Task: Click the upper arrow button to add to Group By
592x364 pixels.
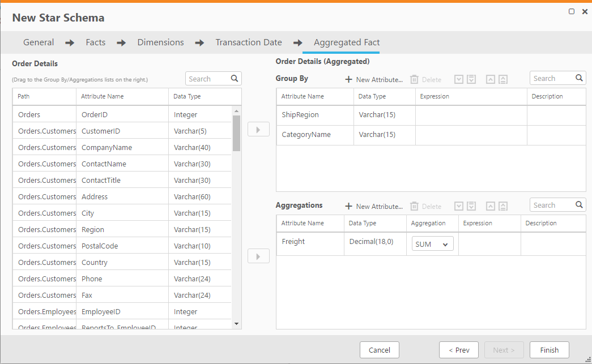Action: coord(258,129)
